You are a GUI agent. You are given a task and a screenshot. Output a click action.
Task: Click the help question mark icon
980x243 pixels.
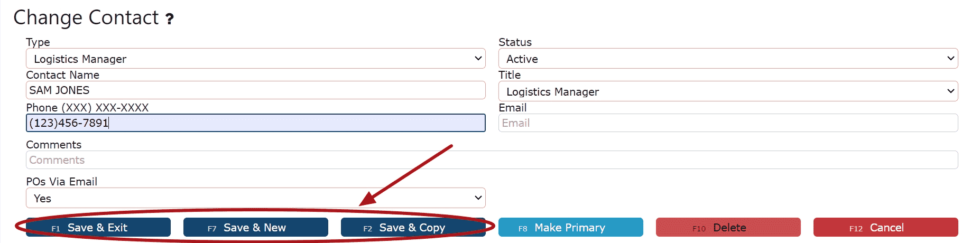click(169, 20)
